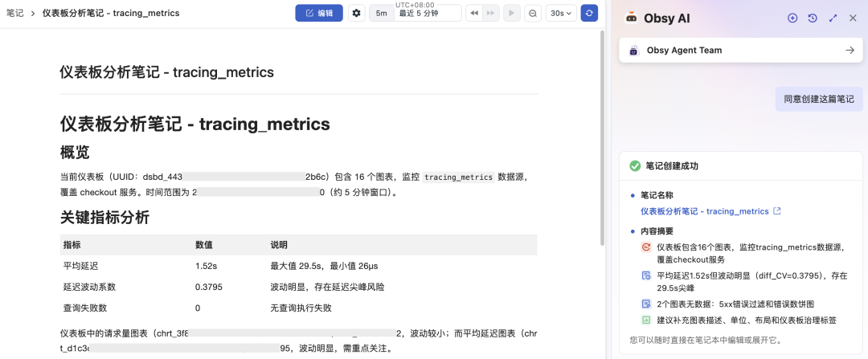
Task: Open chat history clock icon in Obsy AI
Action: (x=813, y=18)
